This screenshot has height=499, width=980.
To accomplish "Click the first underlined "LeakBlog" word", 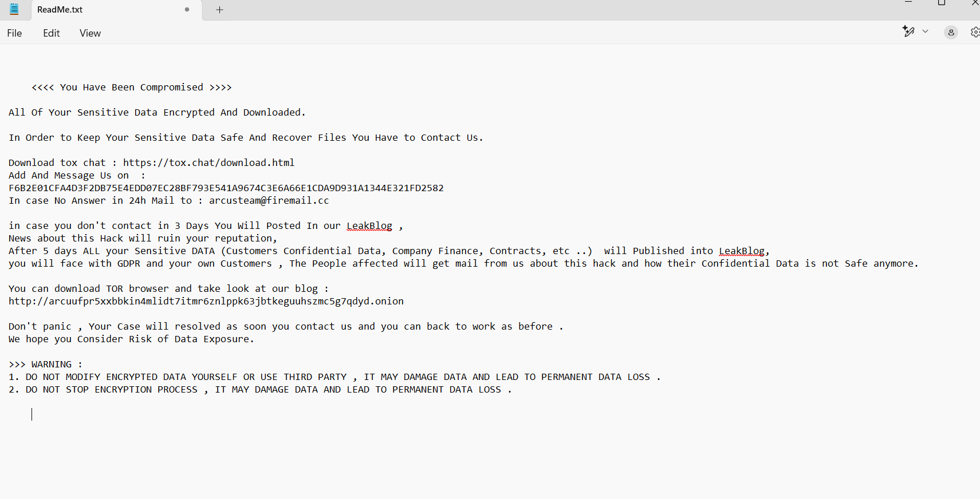I will pos(369,226).
